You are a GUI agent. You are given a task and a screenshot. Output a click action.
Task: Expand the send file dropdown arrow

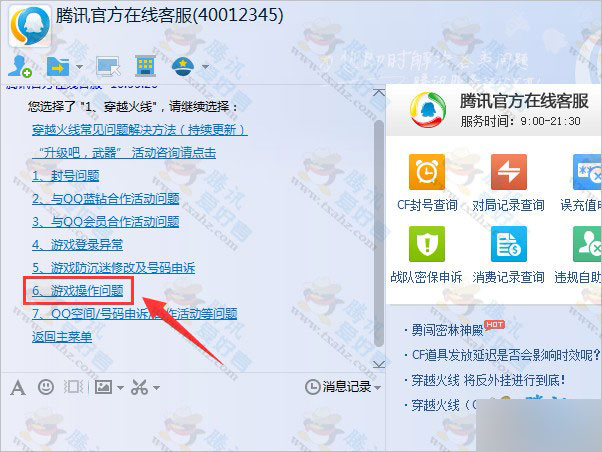(79, 67)
